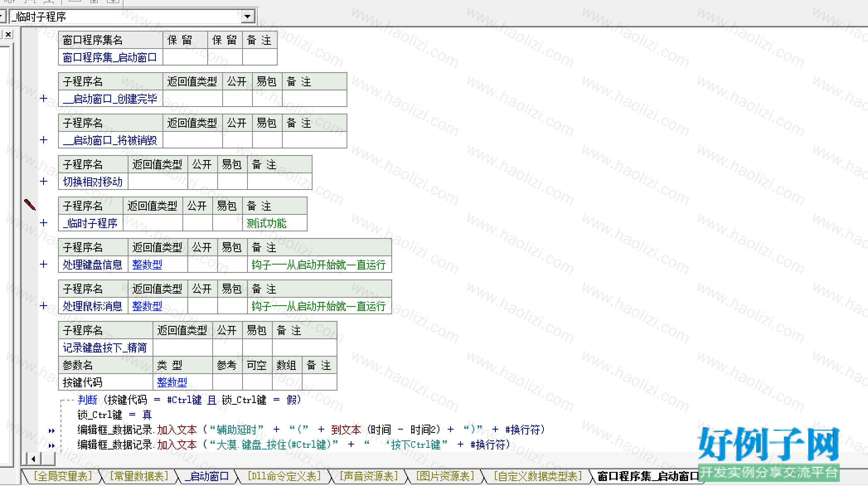Switch to the [常量数据表] tab
The width and height of the screenshot is (868, 486).
coord(139,476)
